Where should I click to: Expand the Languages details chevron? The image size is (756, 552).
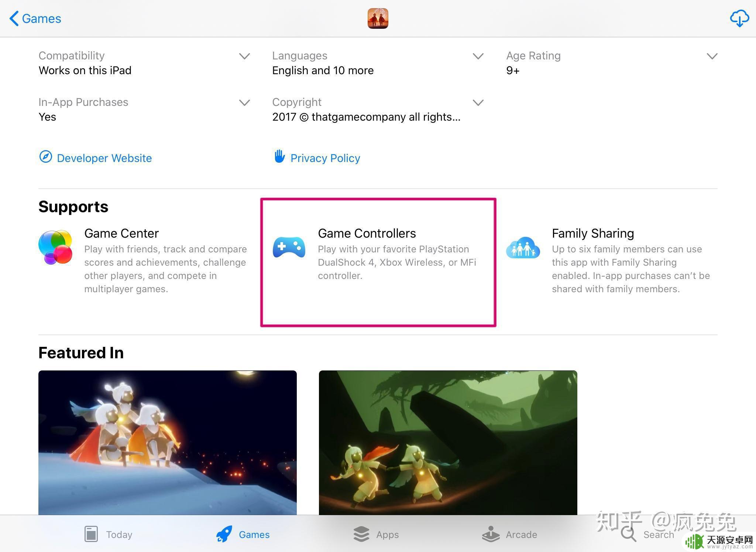[478, 56]
